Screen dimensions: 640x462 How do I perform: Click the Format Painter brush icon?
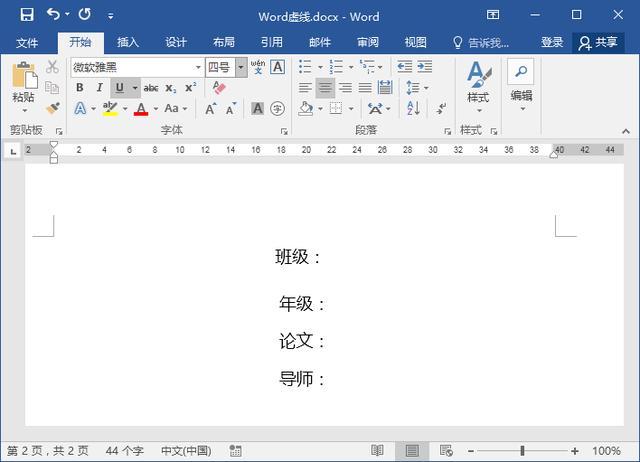[52, 108]
